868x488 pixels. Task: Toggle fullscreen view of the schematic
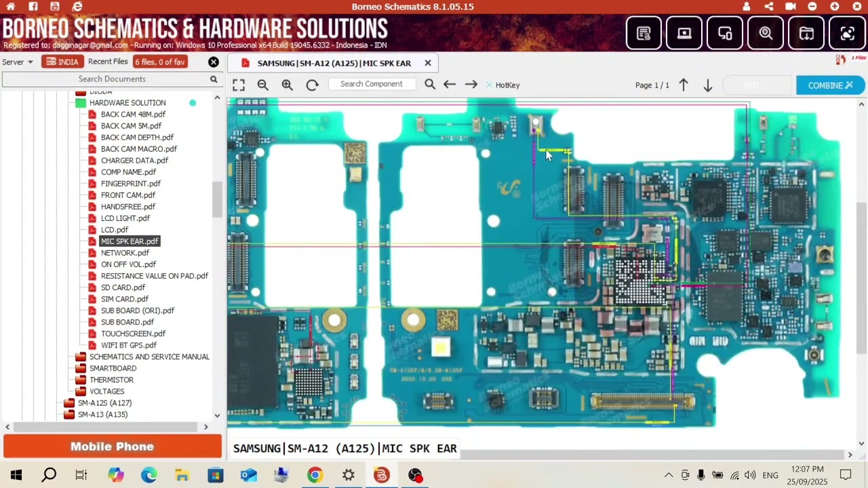[238, 85]
